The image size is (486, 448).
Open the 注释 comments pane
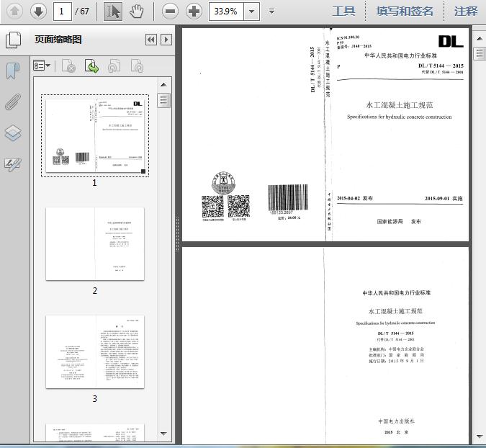pos(466,11)
